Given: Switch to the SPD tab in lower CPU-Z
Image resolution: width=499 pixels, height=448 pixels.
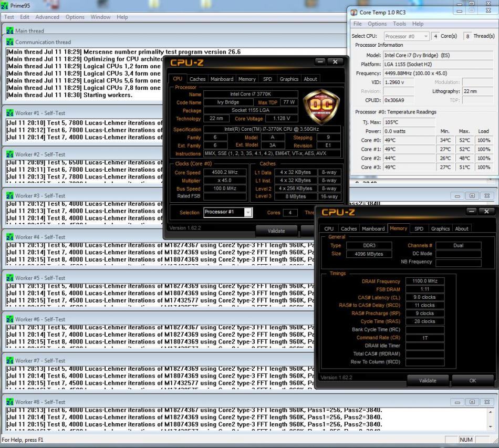Looking at the screenshot, I should point(419,229).
